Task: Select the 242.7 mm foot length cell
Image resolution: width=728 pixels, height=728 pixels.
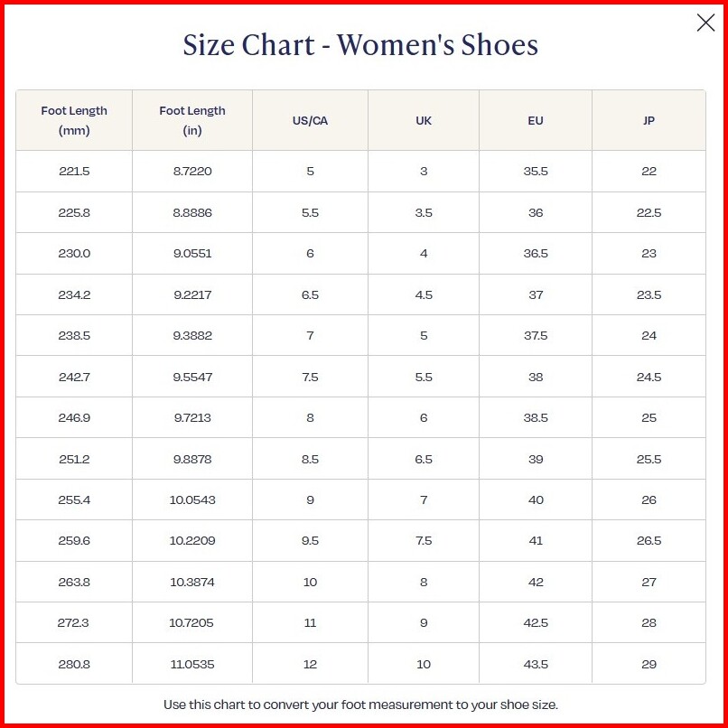Action: tap(74, 378)
